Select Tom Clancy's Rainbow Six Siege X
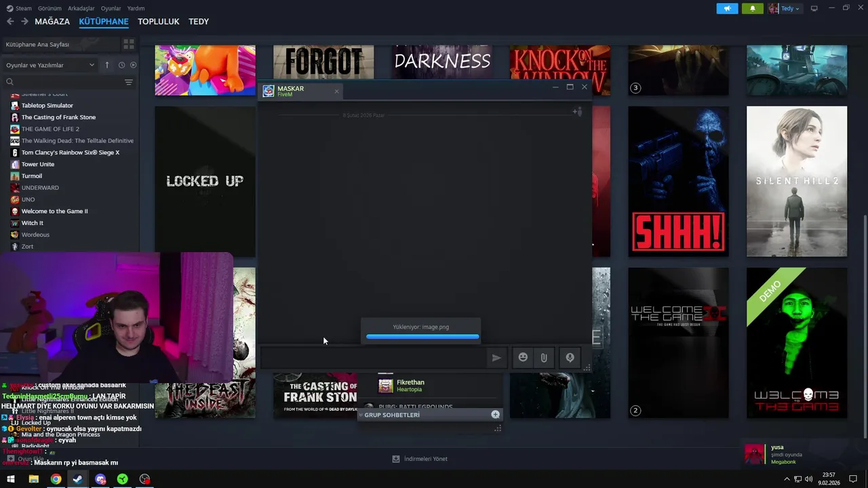Viewport: 868px width, 488px height. click(x=71, y=152)
